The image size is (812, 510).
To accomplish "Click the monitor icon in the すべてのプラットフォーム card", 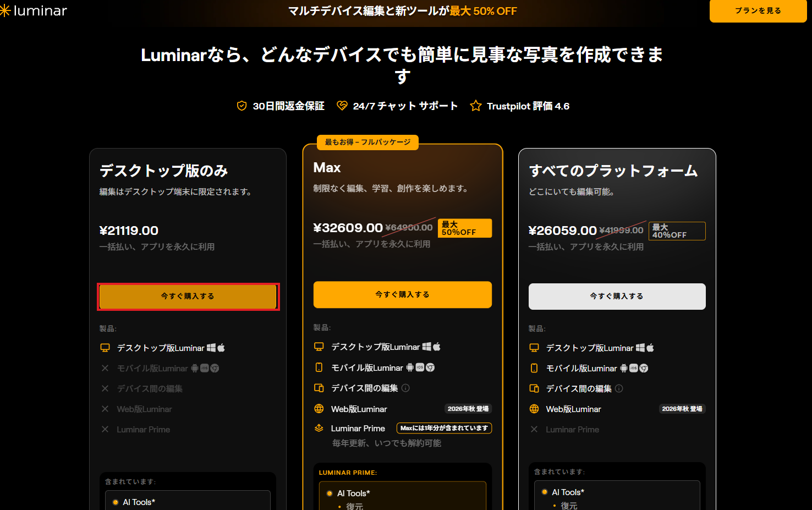I will click(x=534, y=348).
